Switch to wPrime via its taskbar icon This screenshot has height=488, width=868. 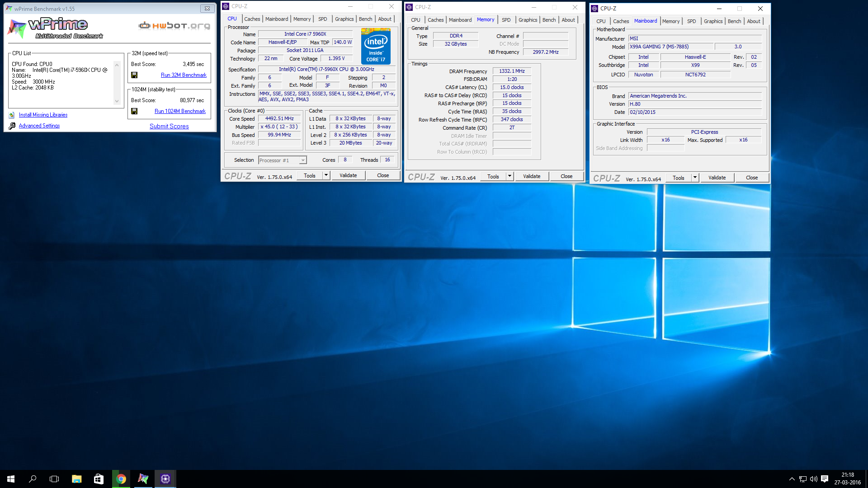[143, 479]
